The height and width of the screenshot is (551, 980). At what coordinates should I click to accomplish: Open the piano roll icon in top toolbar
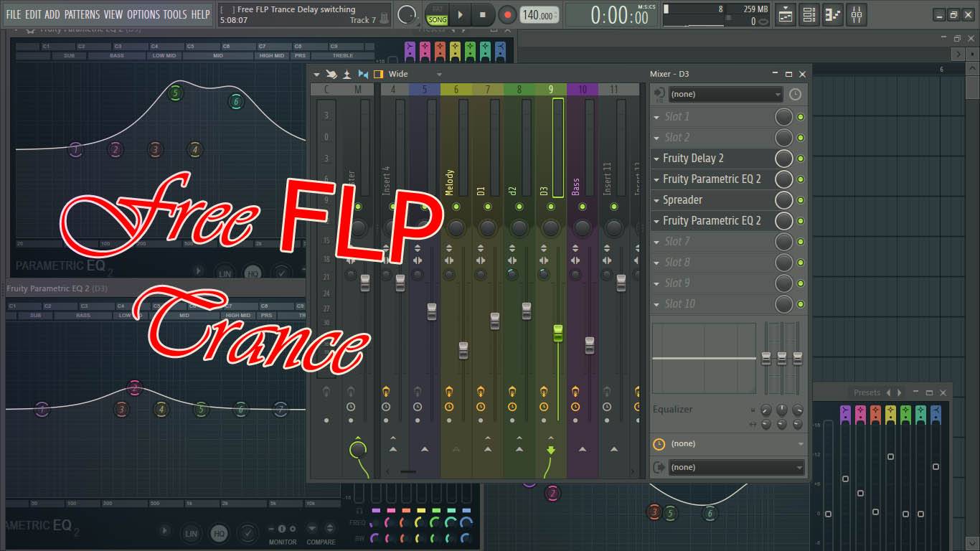(833, 14)
